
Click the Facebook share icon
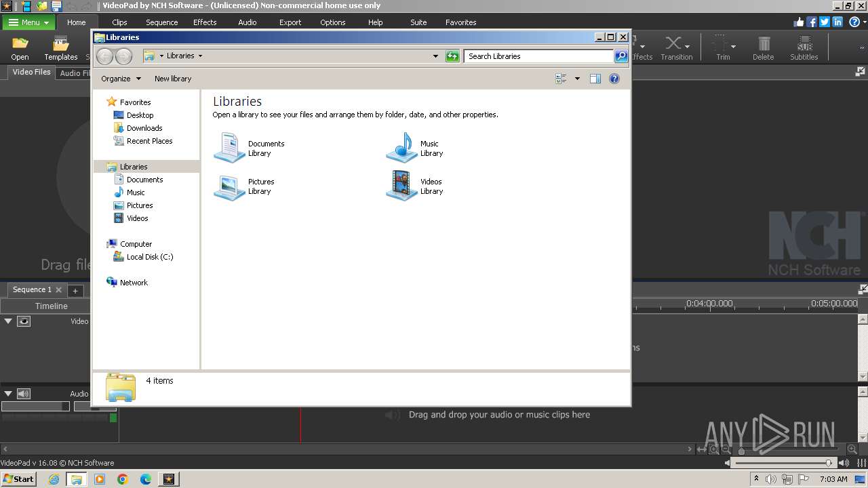click(812, 22)
